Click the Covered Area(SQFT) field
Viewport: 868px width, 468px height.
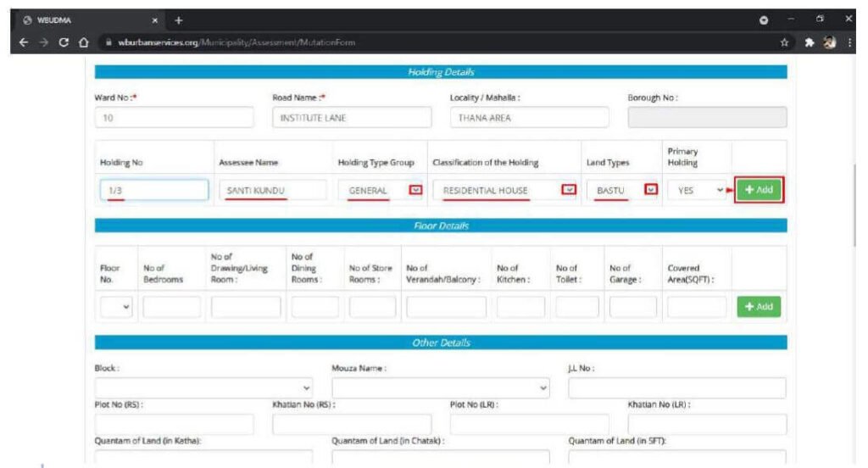click(x=697, y=306)
